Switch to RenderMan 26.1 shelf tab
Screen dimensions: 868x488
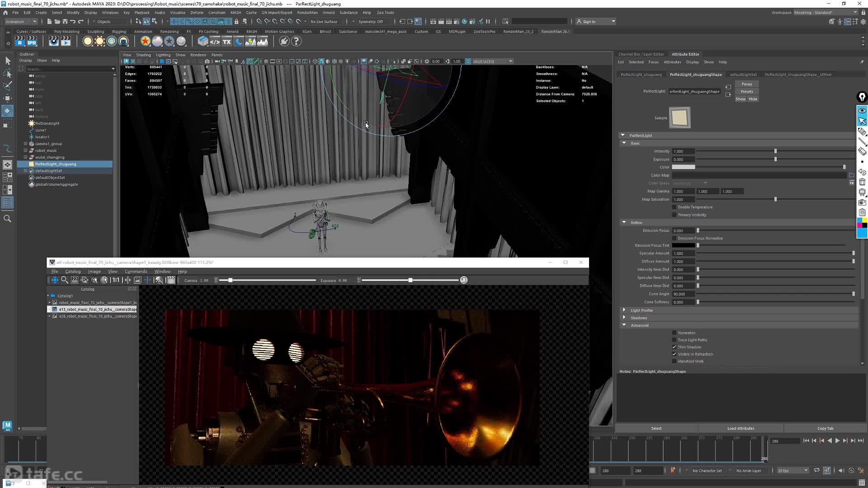click(556, 32)
